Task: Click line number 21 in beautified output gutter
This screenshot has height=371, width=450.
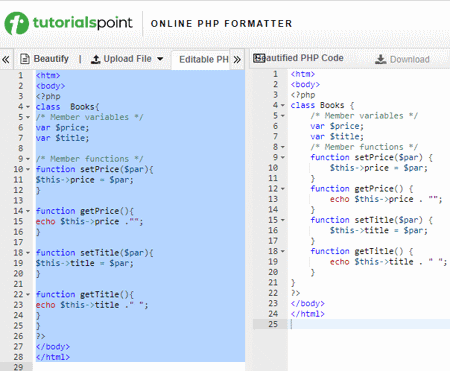Action: pyautogui.click(x=273, y=283)
